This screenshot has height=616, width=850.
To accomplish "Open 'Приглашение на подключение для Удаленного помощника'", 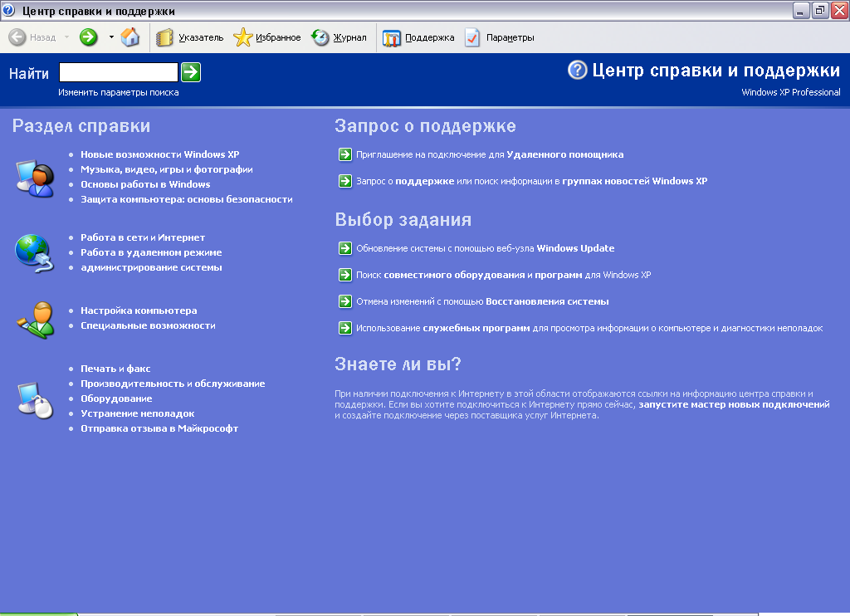I will (x=490, y=154).
